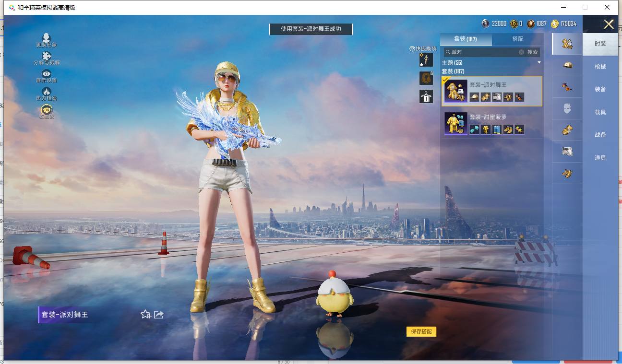Select the 套装-甜蜜菠萝 outfit thumbnail
Screen dimensions: 622x364
[455, 123]
